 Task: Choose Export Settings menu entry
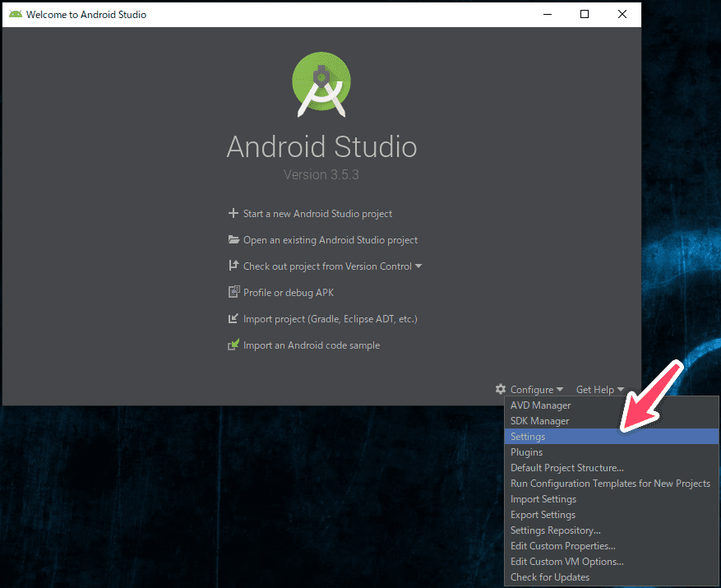(611, 515)
